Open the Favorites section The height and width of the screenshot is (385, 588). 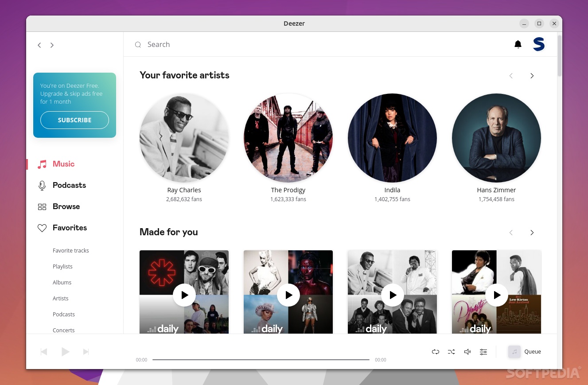tap(70, 228)
